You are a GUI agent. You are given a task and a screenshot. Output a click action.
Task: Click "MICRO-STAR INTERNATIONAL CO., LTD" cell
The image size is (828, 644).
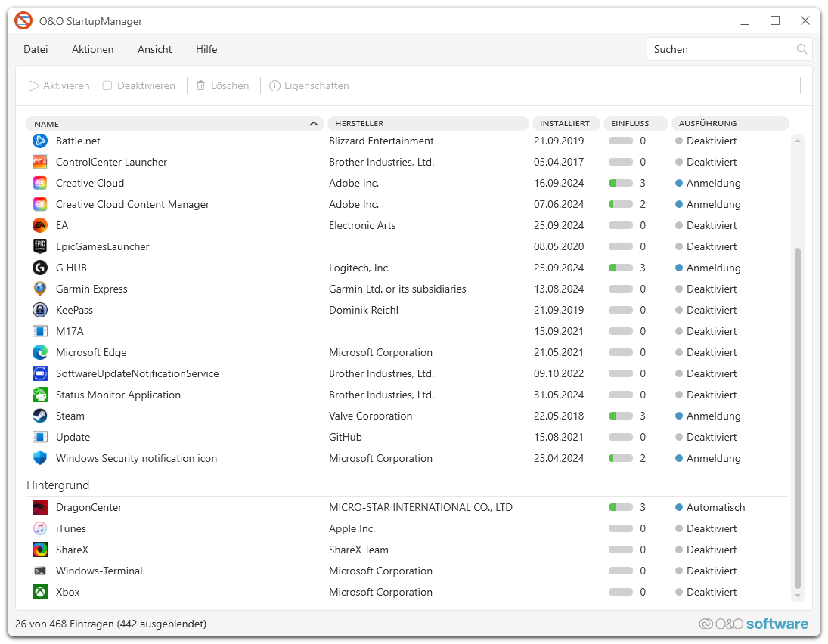[x=421, y=507]
